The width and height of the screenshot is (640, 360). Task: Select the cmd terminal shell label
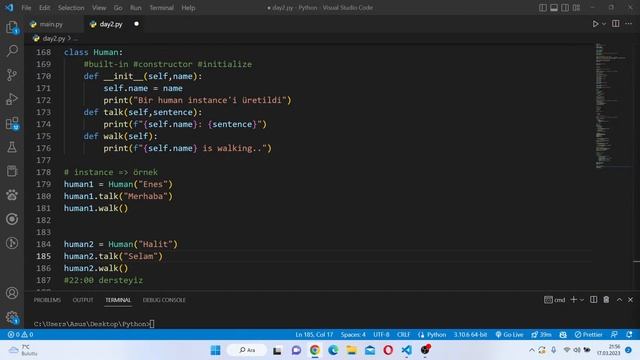(x=555, y=300)
